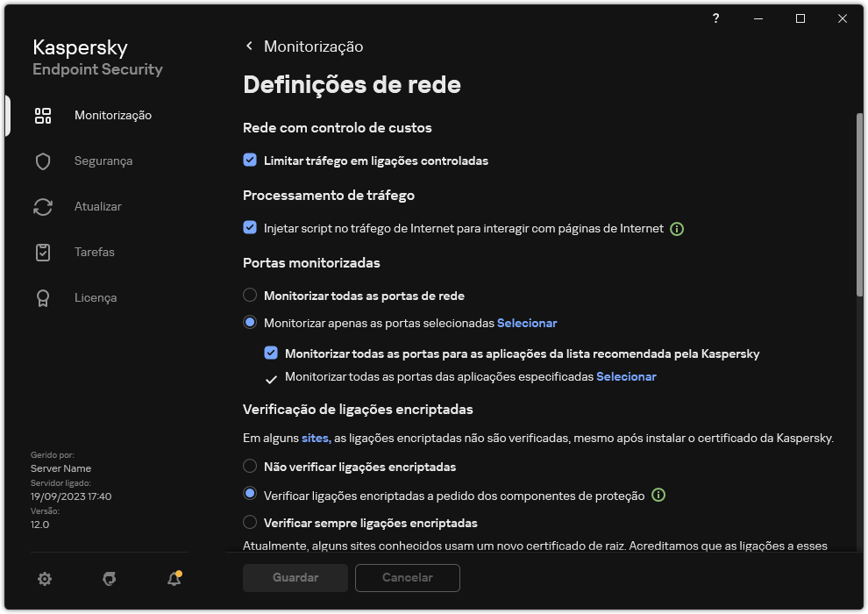Enable 'Não verificar ligações encriptadas'
The image size is (868, 614).
(x=250, y=467)
